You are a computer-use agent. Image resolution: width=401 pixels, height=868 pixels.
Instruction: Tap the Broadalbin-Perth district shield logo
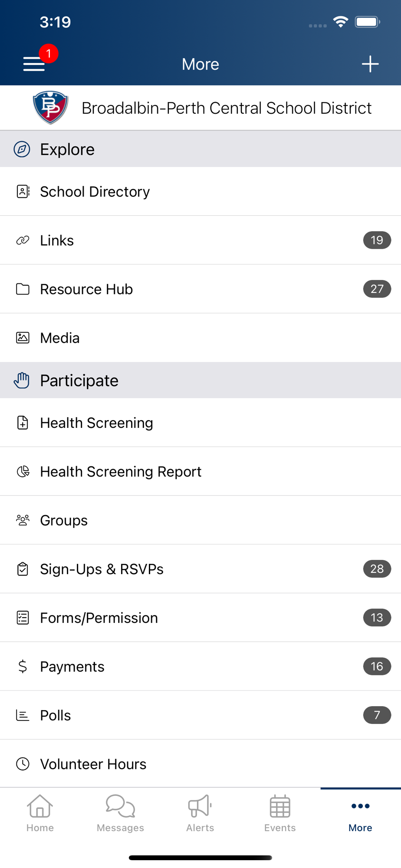(x=50, y=108)
